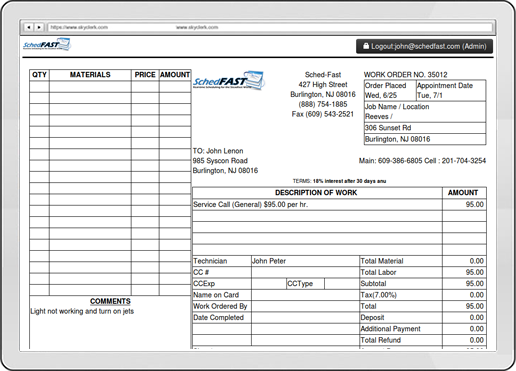Click the CCType value field
The image size is (516, 371).
342,284
